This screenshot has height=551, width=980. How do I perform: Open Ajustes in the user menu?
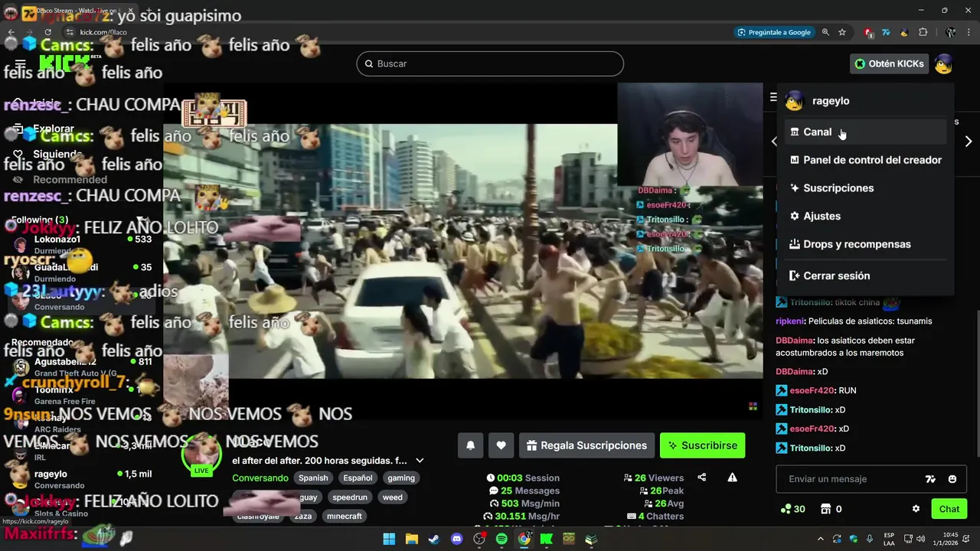(865, 216)
